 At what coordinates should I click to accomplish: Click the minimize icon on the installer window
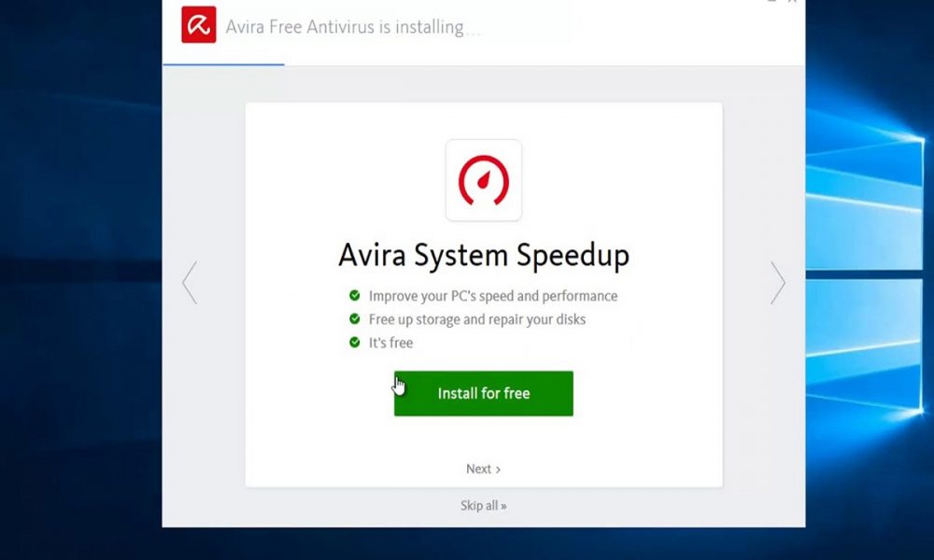[771, 3]
